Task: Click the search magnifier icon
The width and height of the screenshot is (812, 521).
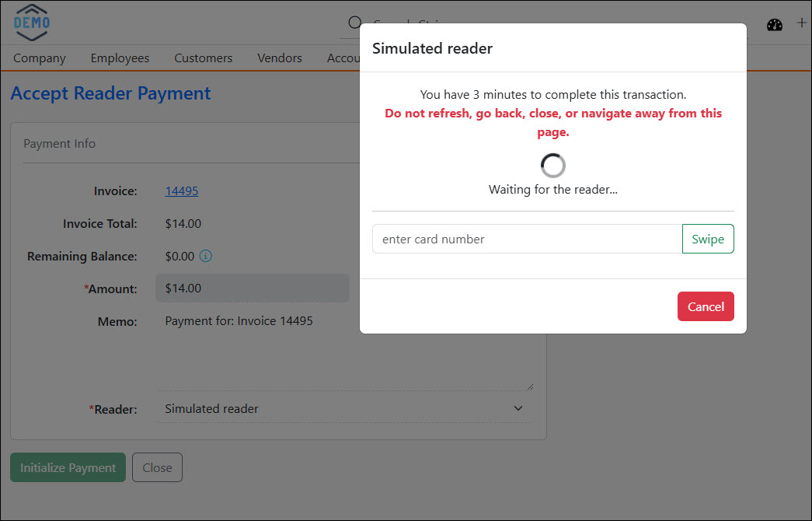Action: pos(355,23)
